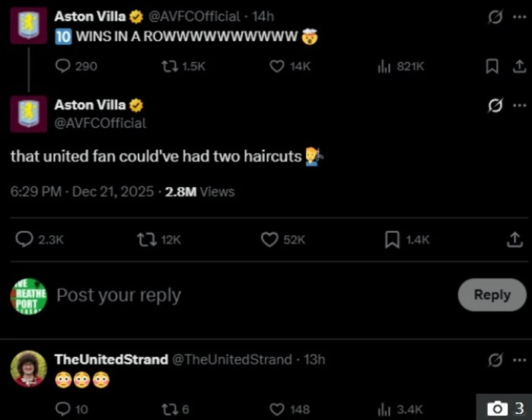532x420 pixels.
Task: Open more options menu on main tweet
Action: (x=519, y=106)
